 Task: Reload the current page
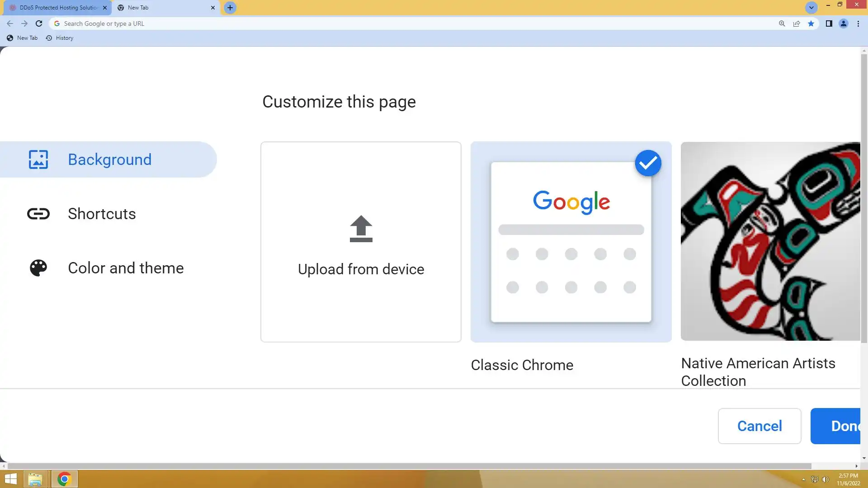click(39, 23)
